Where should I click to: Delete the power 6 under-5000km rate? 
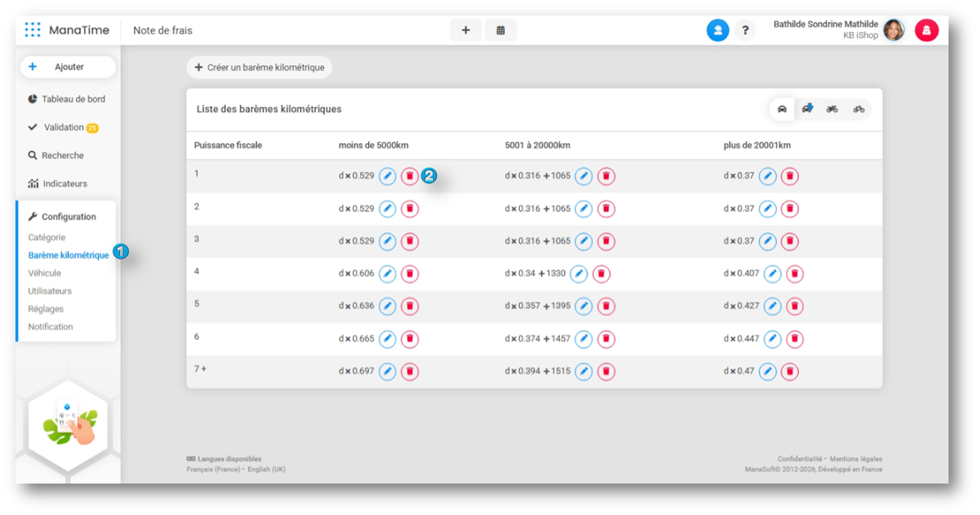click(409, 339)
